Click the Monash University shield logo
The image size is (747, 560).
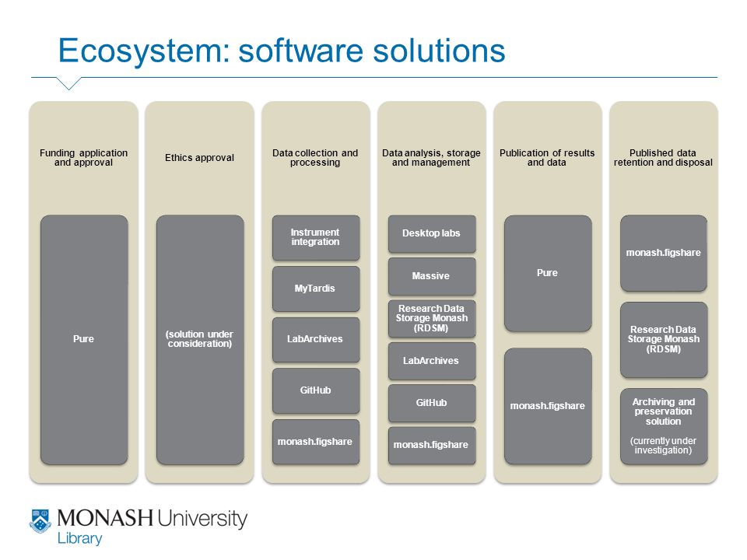click(40, 520)
